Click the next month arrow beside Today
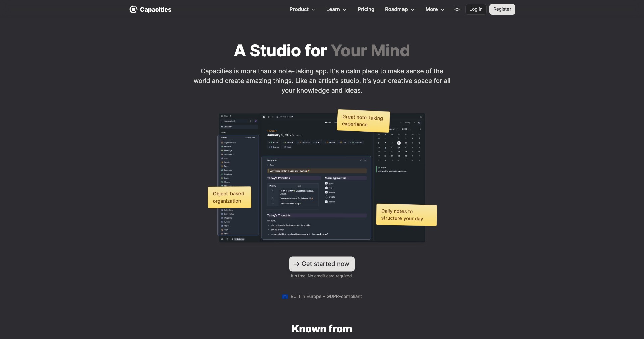This screenshot has width=644, height=339. pyautogui.click(x=414, y=123)
